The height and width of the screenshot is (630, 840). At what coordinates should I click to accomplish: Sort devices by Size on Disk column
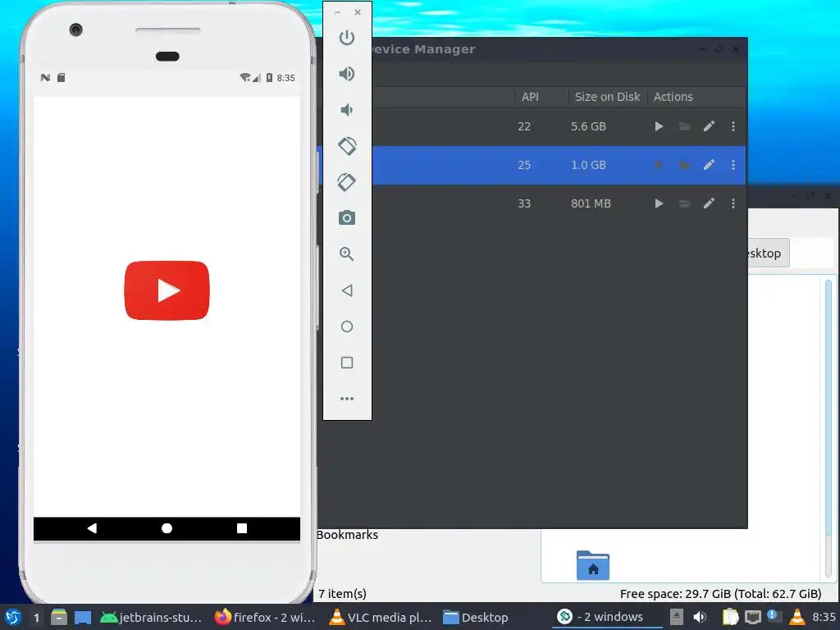608,97
